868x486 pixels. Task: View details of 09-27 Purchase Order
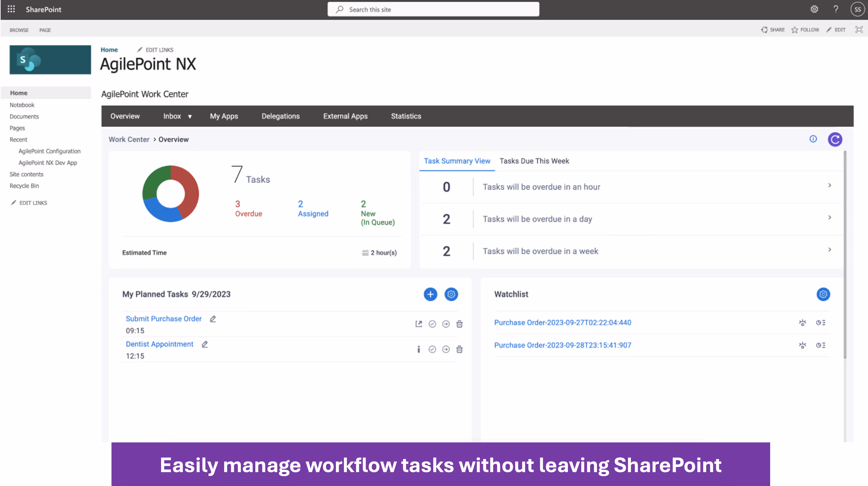[x=821, y=323]
